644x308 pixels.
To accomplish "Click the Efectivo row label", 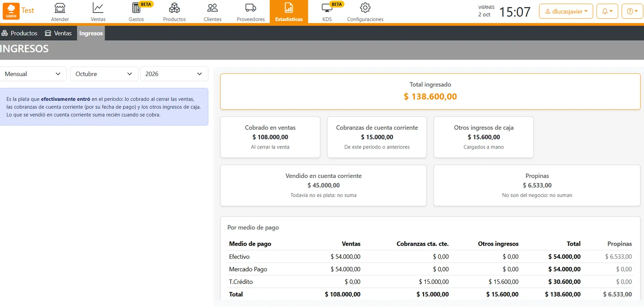I will 239,256.
